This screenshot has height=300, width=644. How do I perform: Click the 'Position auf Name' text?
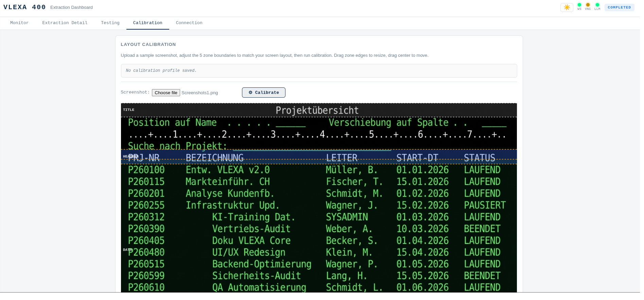[x=172, y=122]
